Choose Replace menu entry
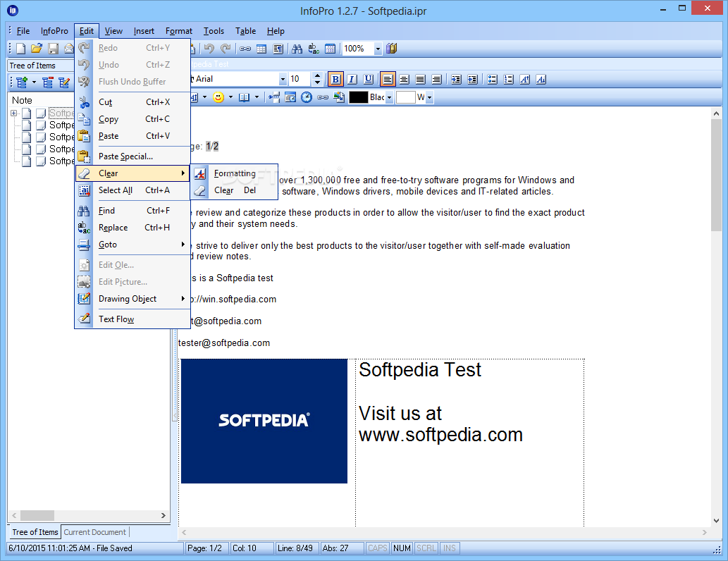 click(132, 228)
